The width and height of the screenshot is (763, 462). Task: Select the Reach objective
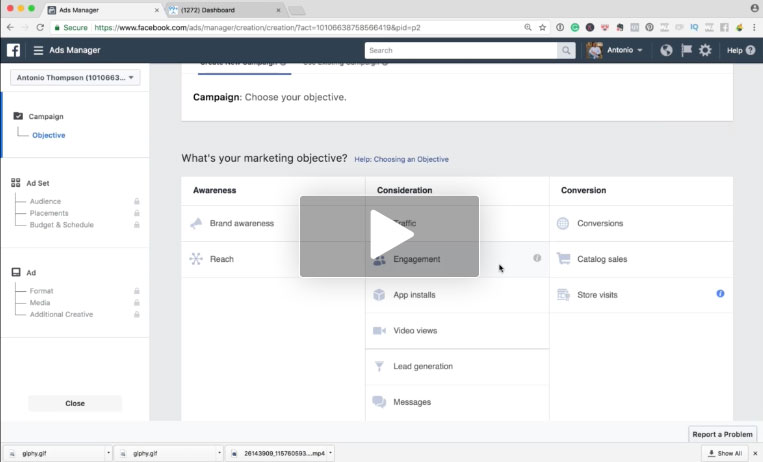273,259
